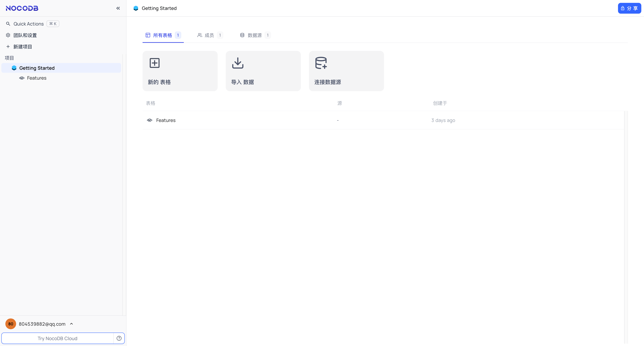The image size is (644, 346).
Task: Click the import data download icon
Action: tap(237, 63)
